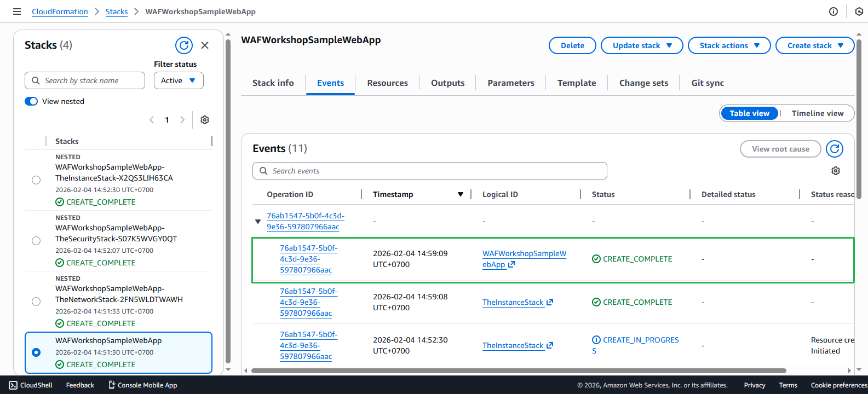This screenshot has height=394, width=868.
Task: Select TheNetworkStack-2FN5WLDTWAWH radio button
Action: [36, 302]
